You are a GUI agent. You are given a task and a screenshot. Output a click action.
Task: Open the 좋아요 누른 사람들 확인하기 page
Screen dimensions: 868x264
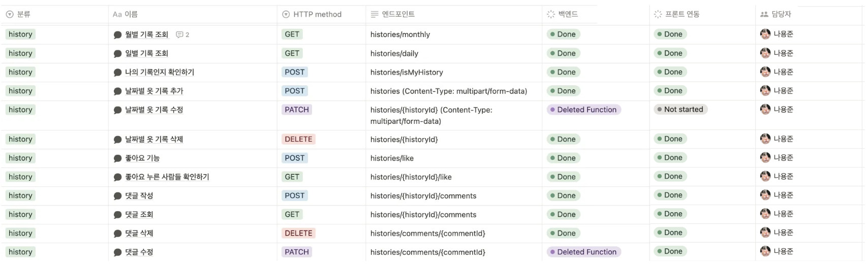click(x=167, y=177)
